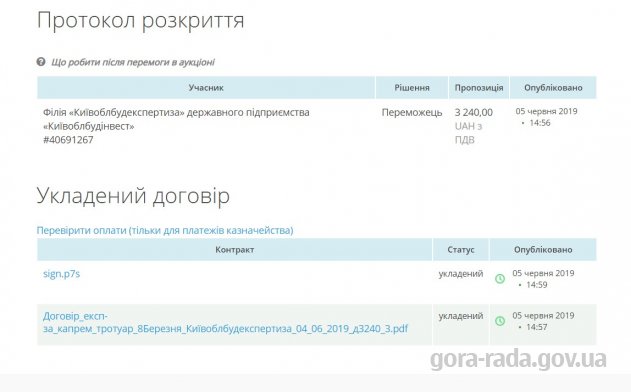Select the 'Учасник' column header
Screen dimensions: 631x392
[x=206, y=88]
